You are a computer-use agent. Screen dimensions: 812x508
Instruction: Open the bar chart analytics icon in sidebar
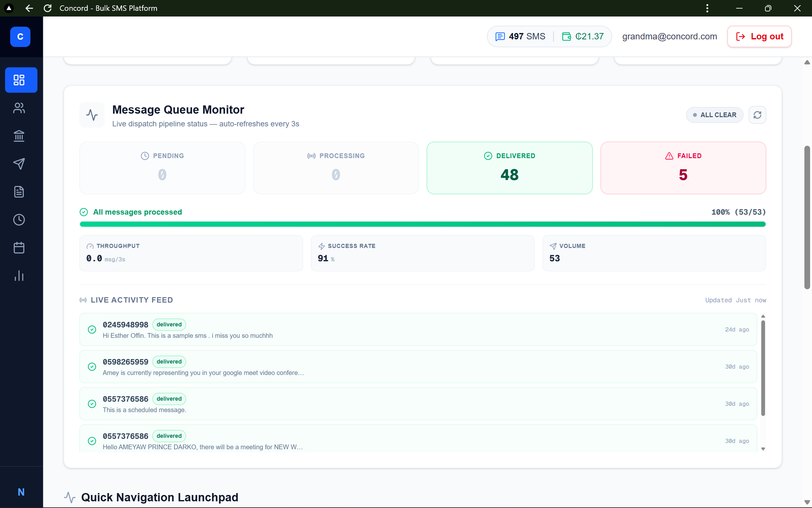pyautogui.click(x=19, y=276)
